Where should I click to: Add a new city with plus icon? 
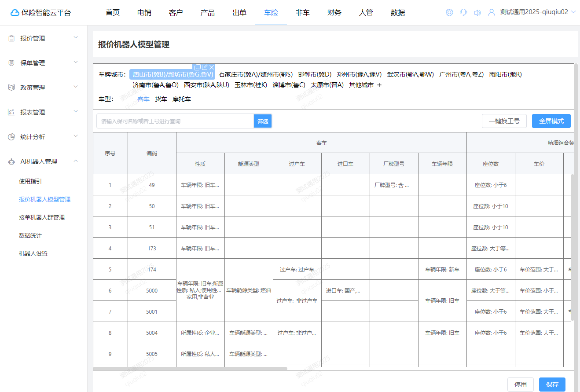coord(379,85)
